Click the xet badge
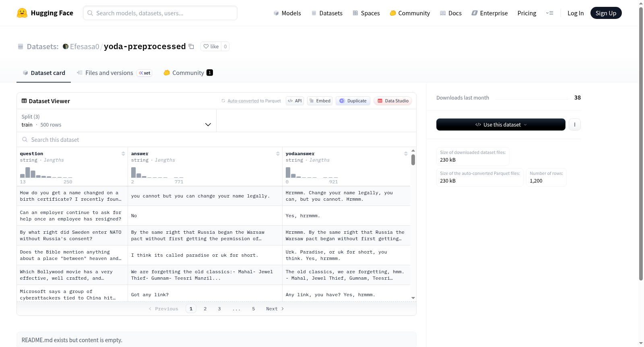Viewport: 644px width, 347px height. click(144, 73)
